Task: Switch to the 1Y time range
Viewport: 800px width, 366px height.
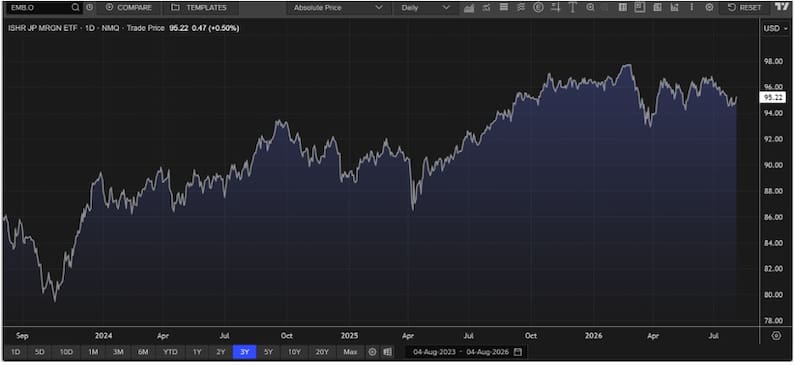Action: tap(197, 352)
